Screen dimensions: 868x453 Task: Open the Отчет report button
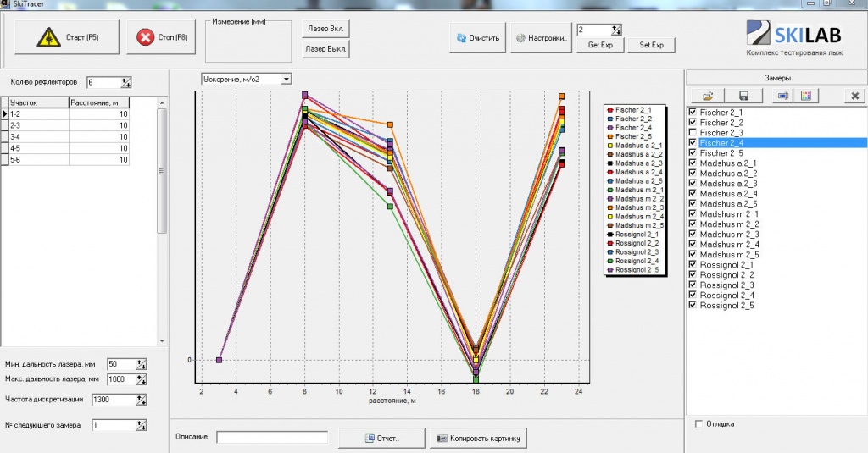pos(382,438)
